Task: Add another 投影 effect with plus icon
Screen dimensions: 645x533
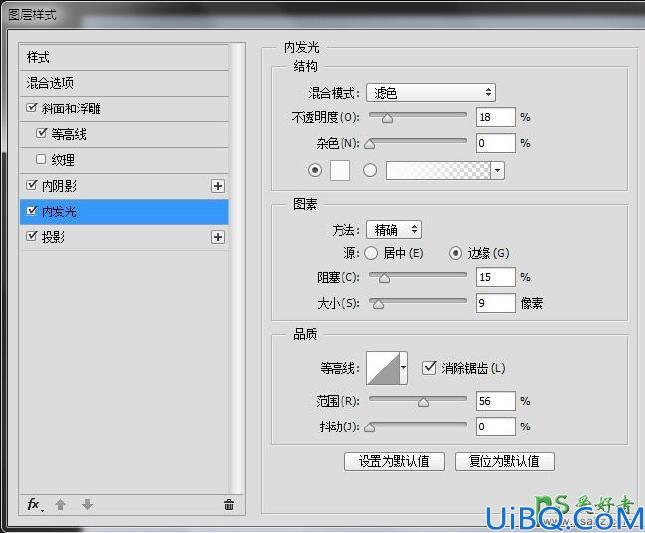Action: [218, 237]
